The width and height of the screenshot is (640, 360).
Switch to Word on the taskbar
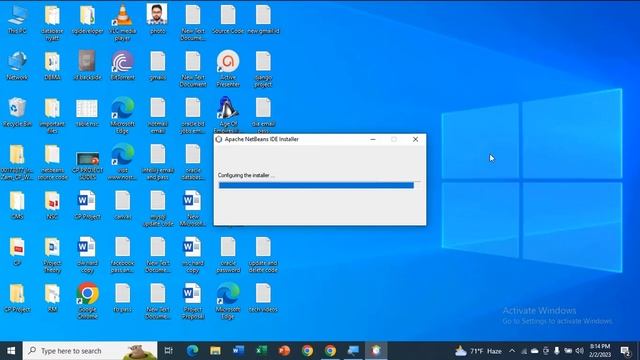point(238,351)
